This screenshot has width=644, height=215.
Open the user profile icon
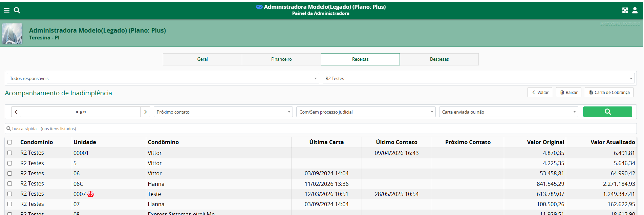pyautogui.click(x=635, y=10)
